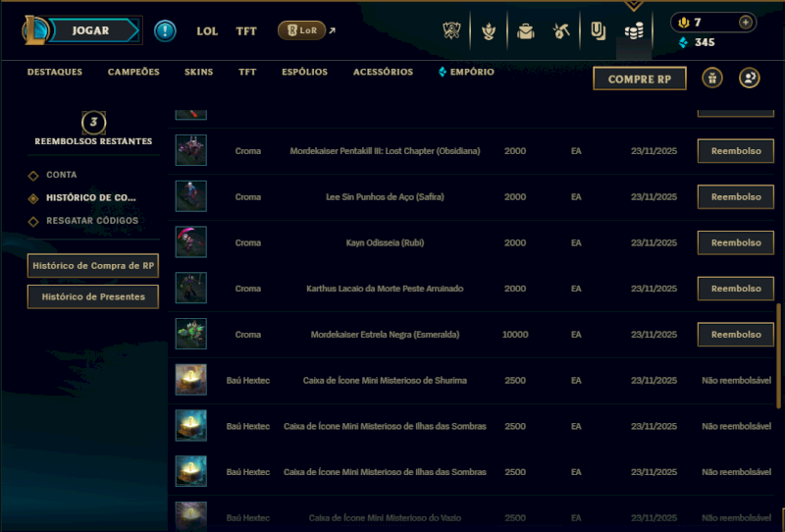Click text Karthus Lacaio da Morte Peste Arruinado
This screenshot has width=785, height=532.
point(385,289)
